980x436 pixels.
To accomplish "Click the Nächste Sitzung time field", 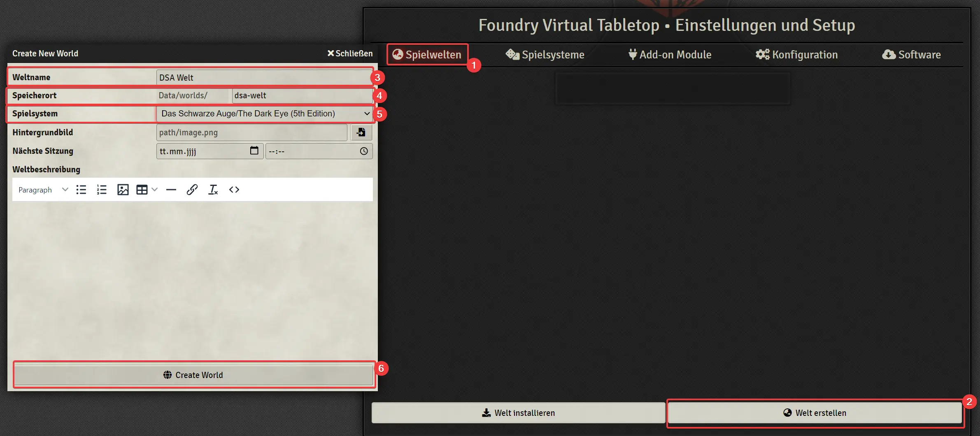I will [319, 151].
